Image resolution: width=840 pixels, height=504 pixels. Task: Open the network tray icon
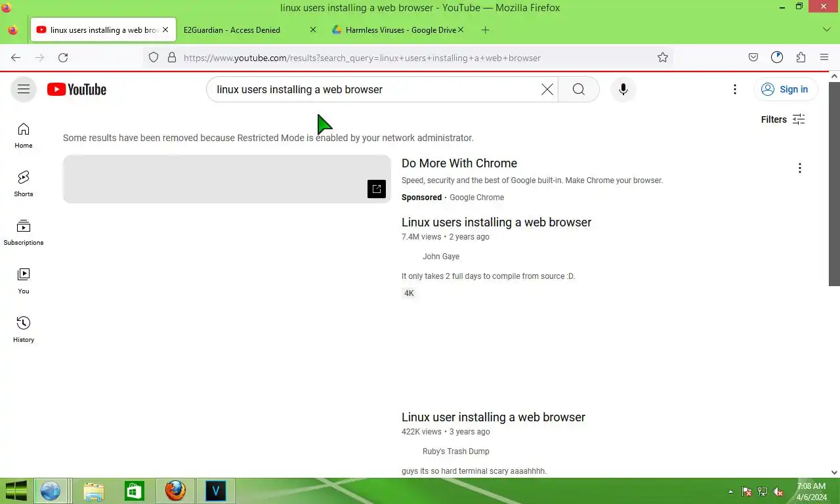click(x=763, y=492)
